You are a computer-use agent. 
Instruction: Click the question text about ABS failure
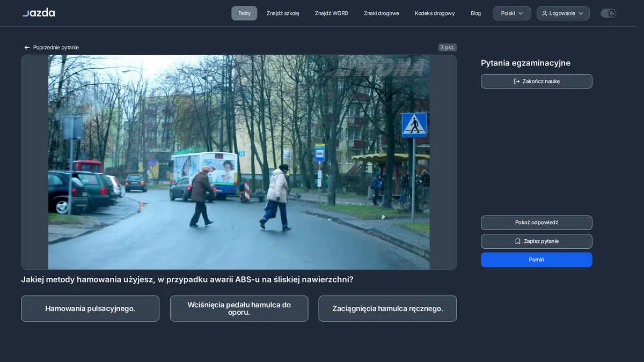coord(187,279)
